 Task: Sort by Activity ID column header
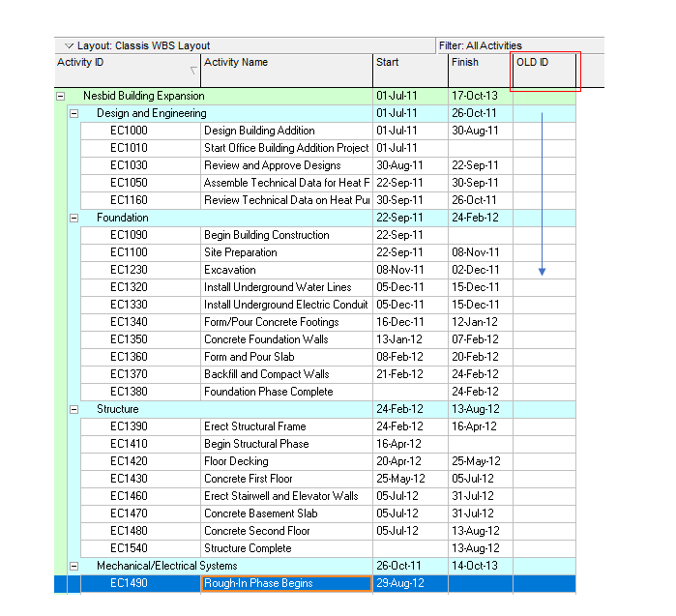tap(128, 71)
